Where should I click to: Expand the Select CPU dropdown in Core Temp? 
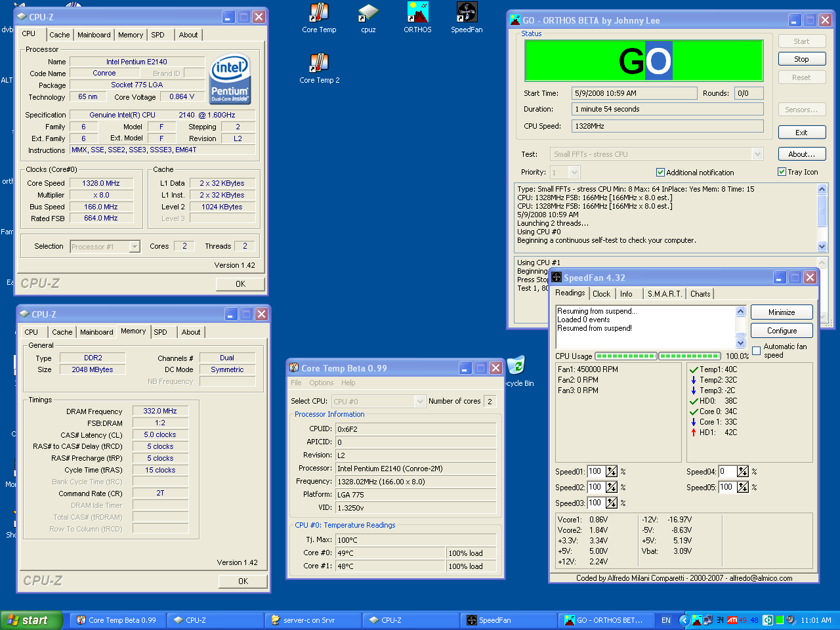tap(420, 402)
